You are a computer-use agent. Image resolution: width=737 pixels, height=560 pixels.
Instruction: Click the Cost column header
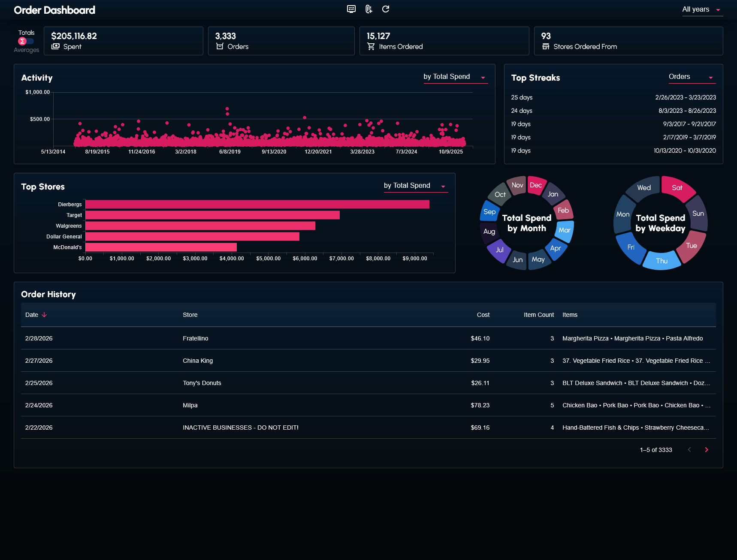tap(483, 315)
